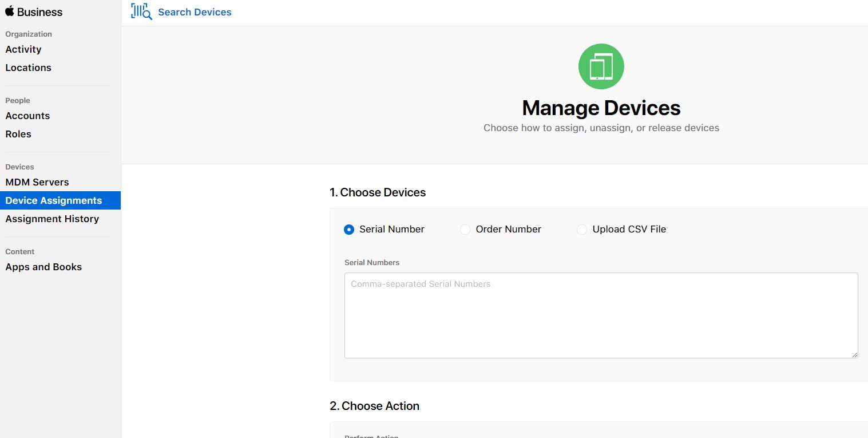Select Device Assignments in sidebar
Screen dimensions: 868x438
53,200
